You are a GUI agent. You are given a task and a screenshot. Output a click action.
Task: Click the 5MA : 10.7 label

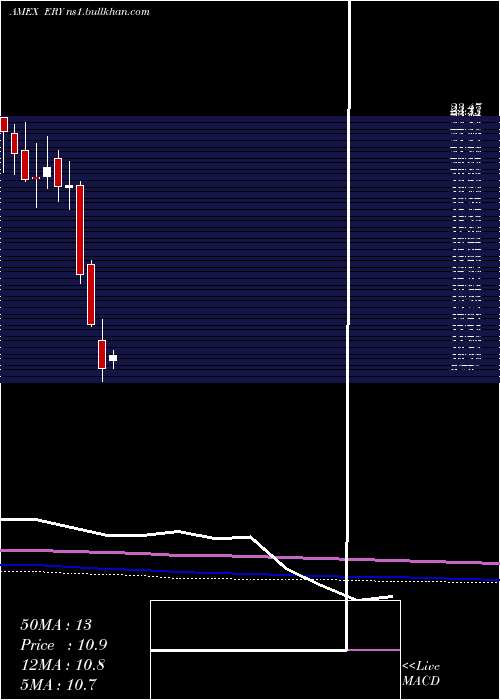(x=58, y=684)
